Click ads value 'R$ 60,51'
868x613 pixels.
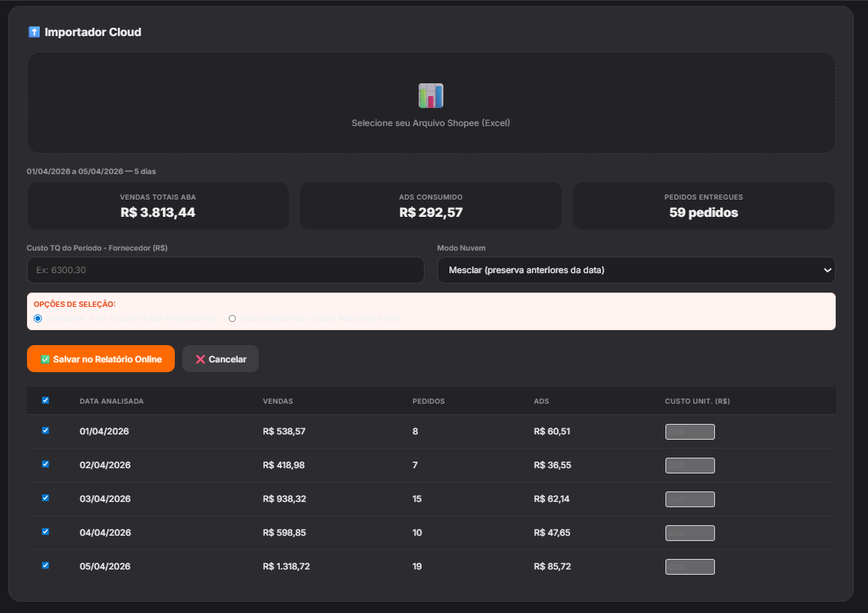pos(552,431)
